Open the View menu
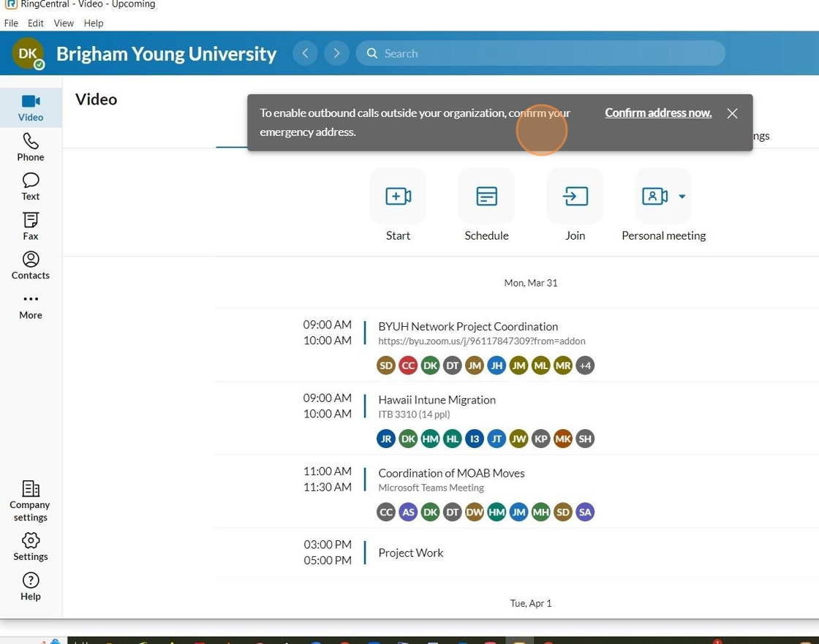819x644 pixels. coord(64,23)
